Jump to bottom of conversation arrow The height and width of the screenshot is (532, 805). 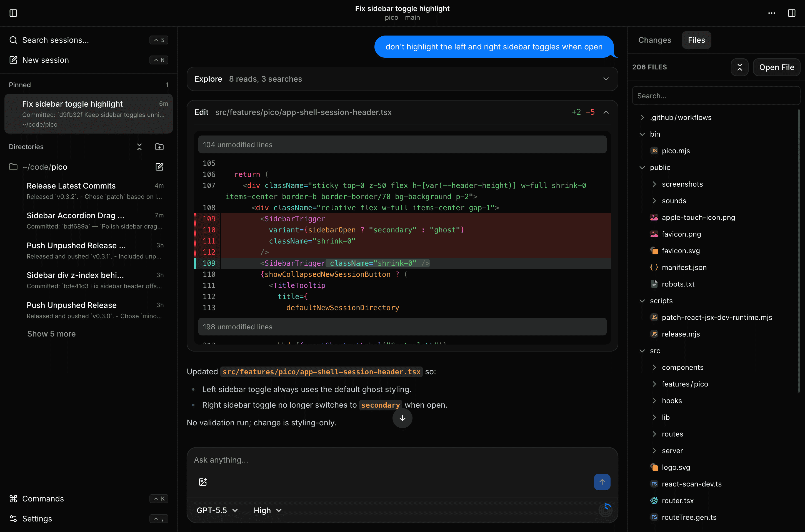[402, 418]
